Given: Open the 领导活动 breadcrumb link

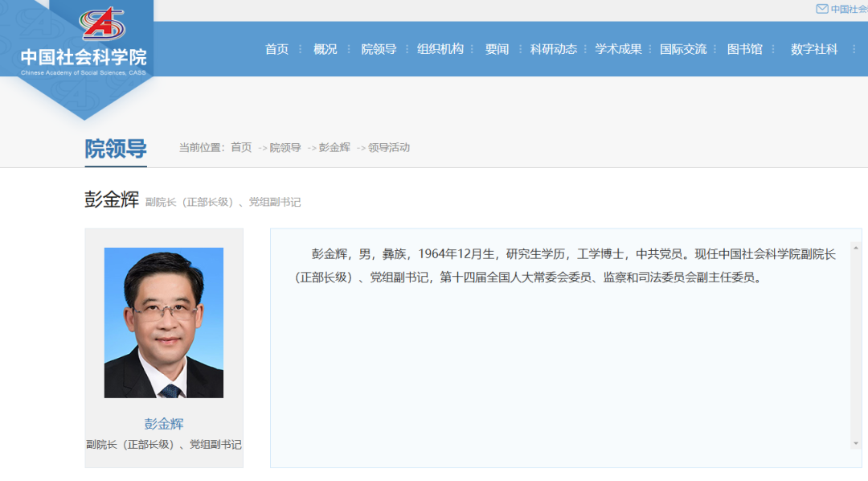Looking at the screenshot, I should (x=389, y=147).
